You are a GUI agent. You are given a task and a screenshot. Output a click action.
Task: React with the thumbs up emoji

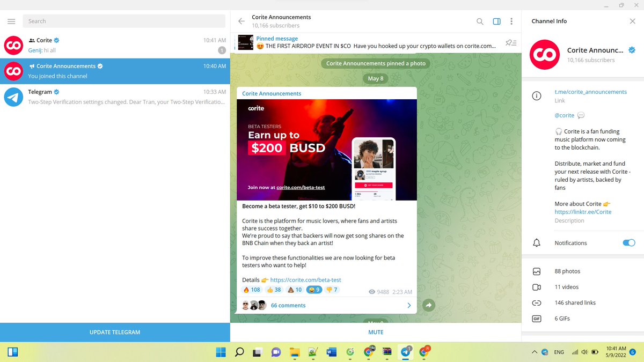(274, 290)
